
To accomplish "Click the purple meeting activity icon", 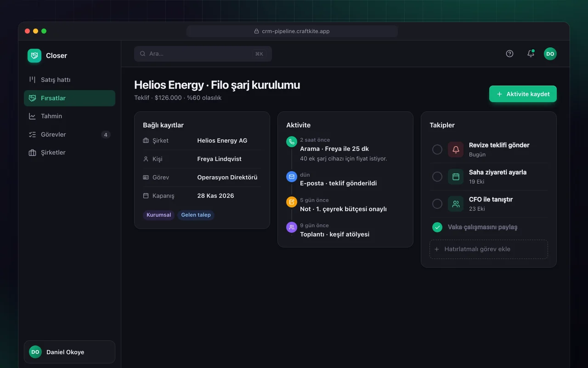I will 292,227.
